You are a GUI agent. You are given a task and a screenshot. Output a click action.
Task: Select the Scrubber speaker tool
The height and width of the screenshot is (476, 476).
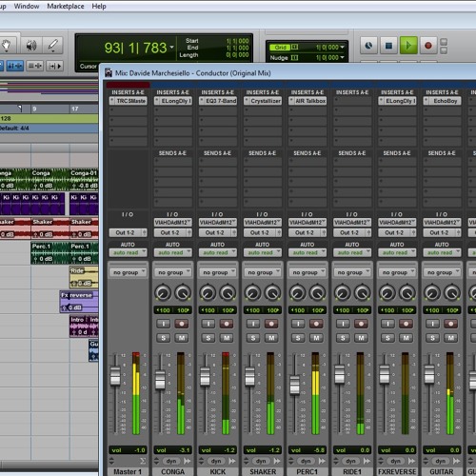31,46
